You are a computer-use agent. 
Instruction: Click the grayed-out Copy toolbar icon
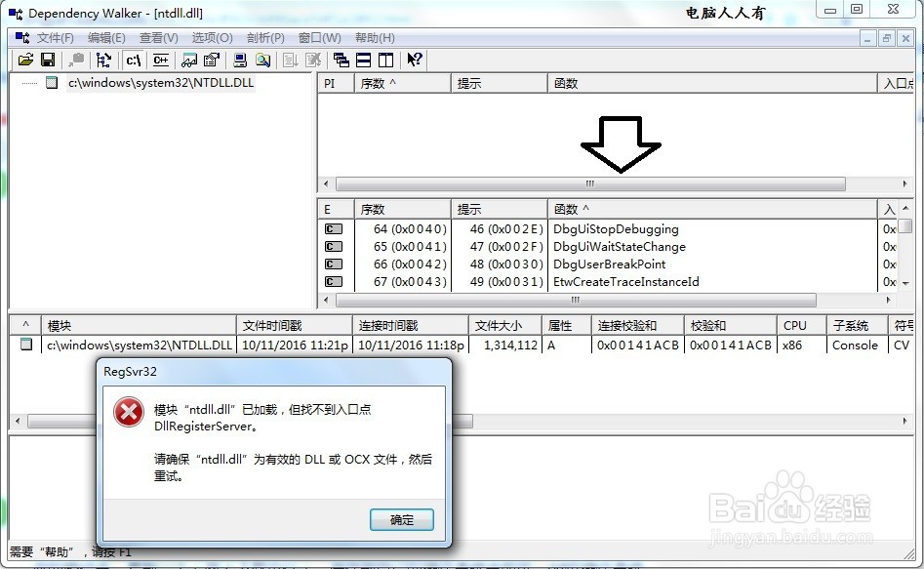(x=76, y=60)
